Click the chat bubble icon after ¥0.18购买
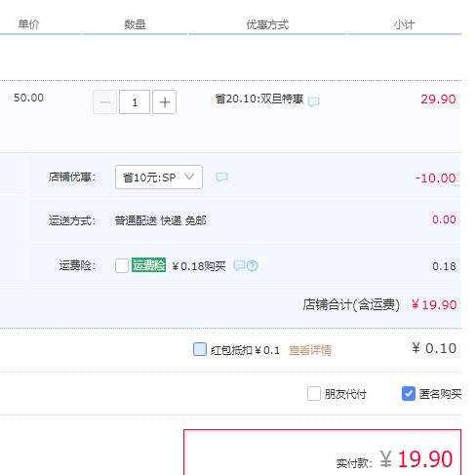The image size is (476, 475). point(239,266)
